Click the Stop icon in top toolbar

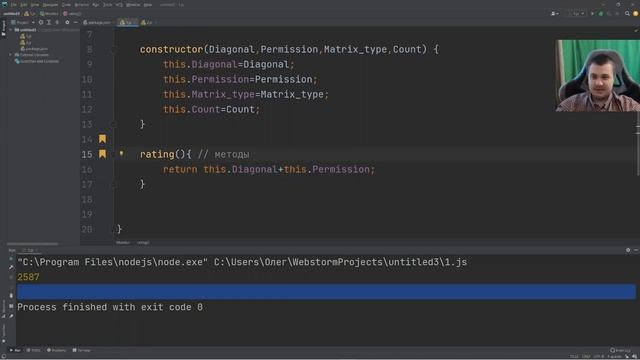pyautogui.click(x=617, y=13)
